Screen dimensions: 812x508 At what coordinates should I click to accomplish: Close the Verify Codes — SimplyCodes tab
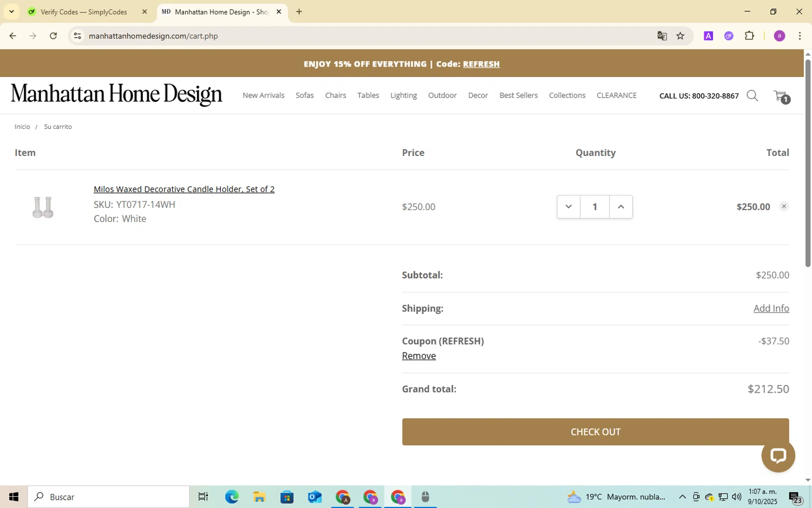point(145,11)
